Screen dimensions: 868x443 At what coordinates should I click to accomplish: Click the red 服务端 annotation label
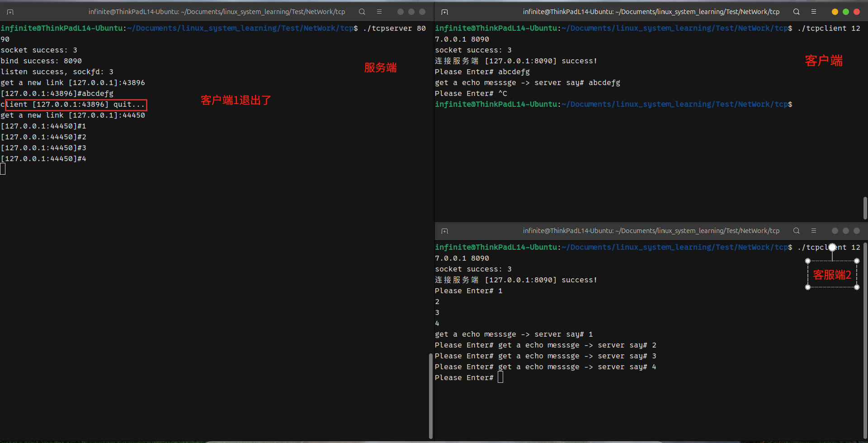click(380, 67)
